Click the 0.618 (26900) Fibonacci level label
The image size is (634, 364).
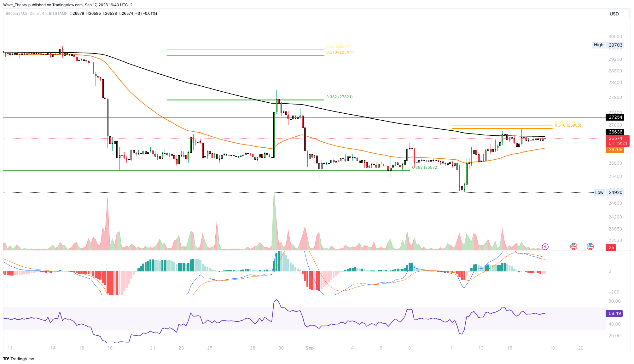click(x=568, y=125)
